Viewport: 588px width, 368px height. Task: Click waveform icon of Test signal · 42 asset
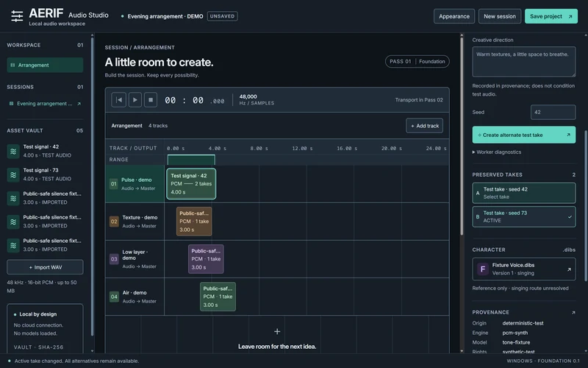coord(13,152)
